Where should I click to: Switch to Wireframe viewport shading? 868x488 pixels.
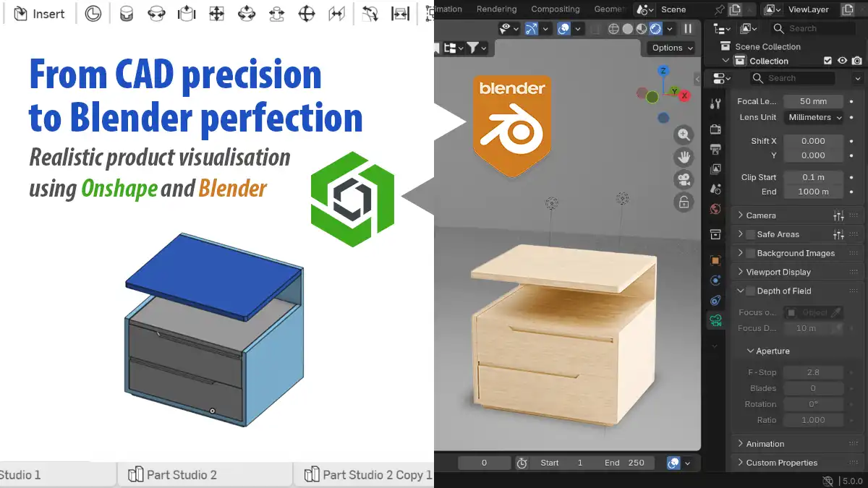(x=613, y=29)
